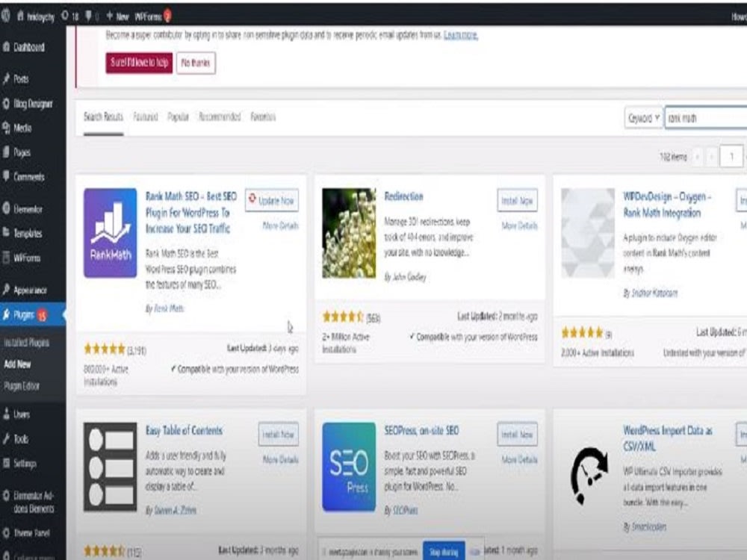Click the Plugins plug icon
Image resolution: width=747 pixels, height=560 pixels.
coord(6,314)
